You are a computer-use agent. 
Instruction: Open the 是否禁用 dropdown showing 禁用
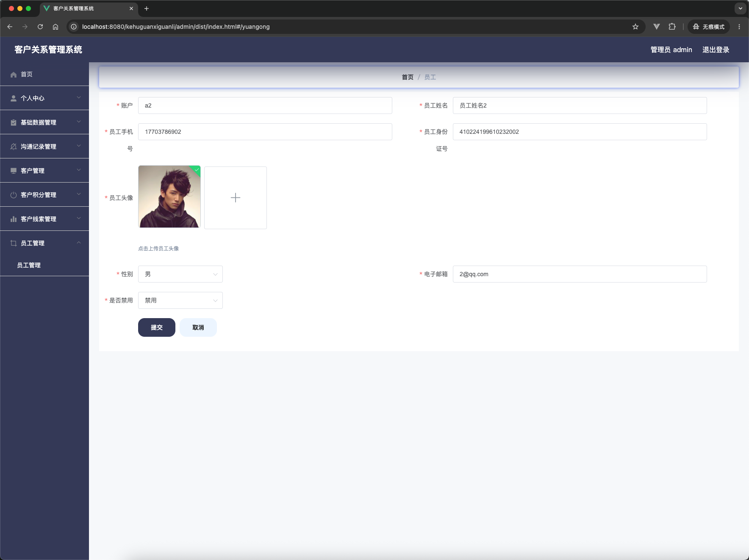point(180,300)
